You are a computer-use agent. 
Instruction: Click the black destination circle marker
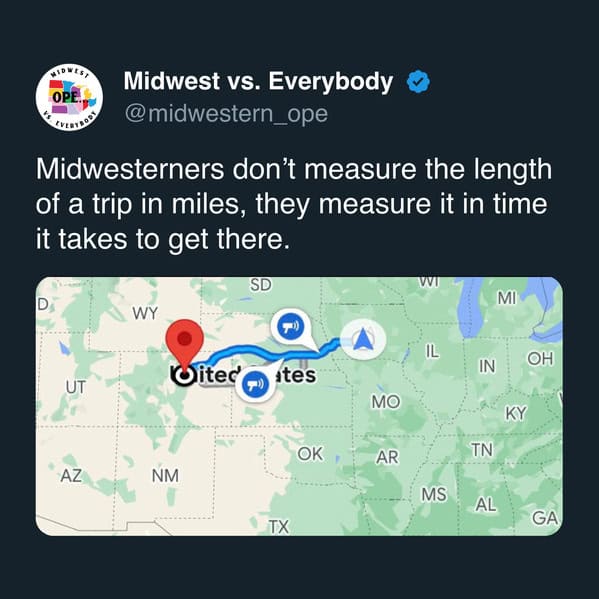coord(183,376)
